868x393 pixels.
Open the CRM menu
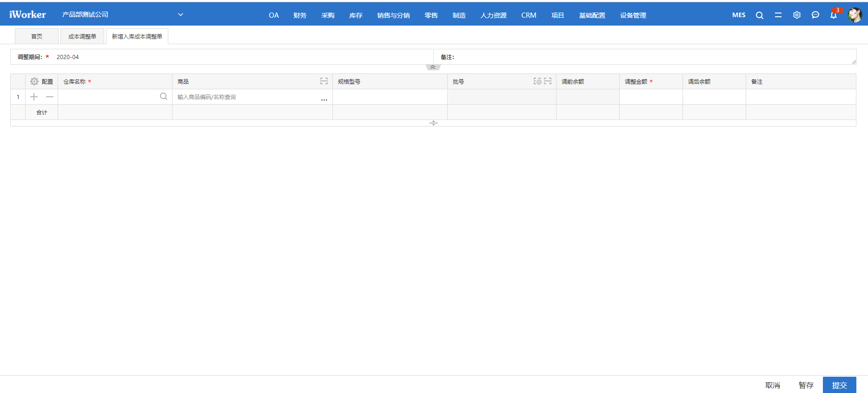529,15
